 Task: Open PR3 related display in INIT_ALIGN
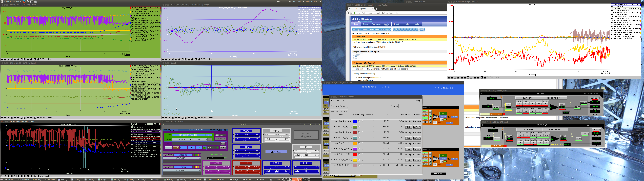(x=216, y=163)
